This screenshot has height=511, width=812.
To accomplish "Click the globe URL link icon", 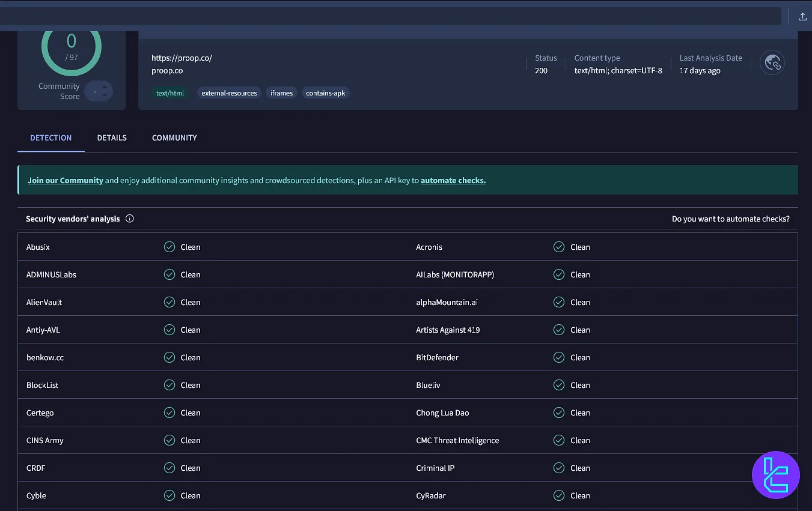I will coord(772,62).
